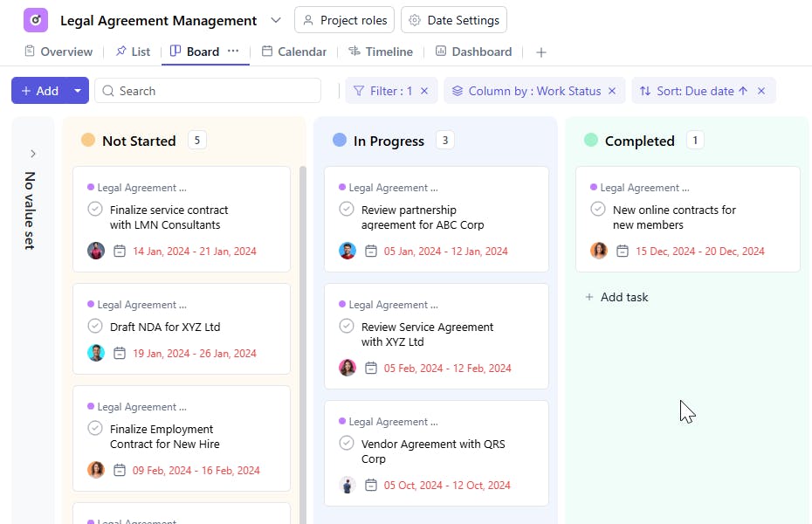
Task: Click the In Progress blue status circle
Action: point(340,141)
